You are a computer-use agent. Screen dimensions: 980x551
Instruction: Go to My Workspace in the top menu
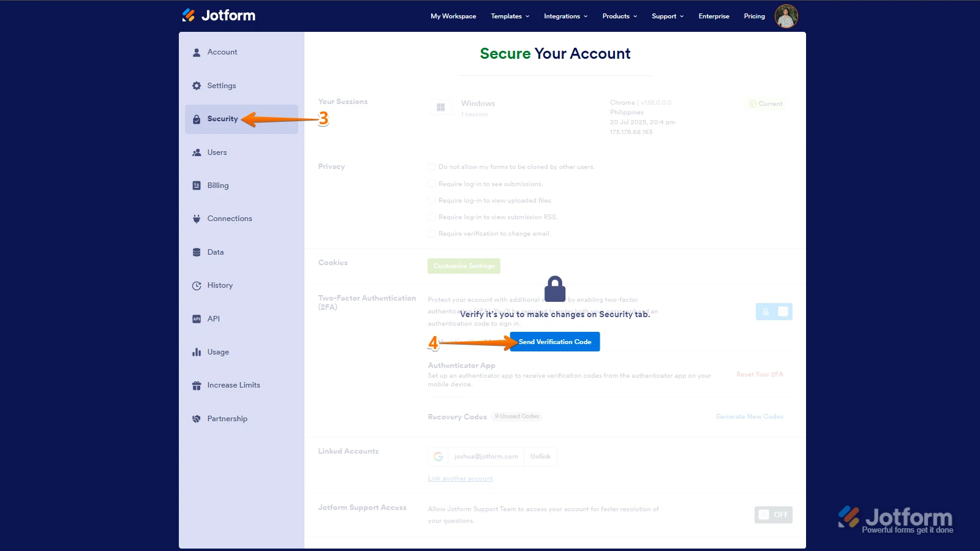tap(453, 17)
